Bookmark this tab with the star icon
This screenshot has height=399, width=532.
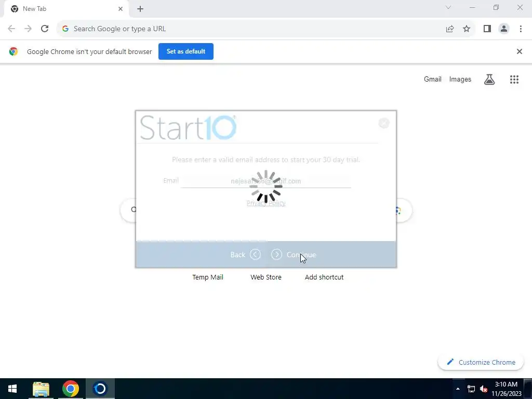(x=467, y=29)
